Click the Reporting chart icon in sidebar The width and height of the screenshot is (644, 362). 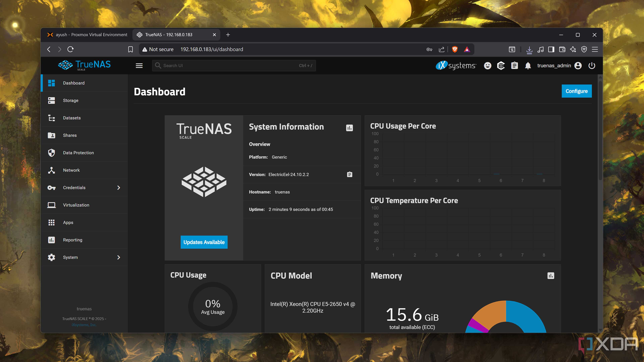coord(51,240)
